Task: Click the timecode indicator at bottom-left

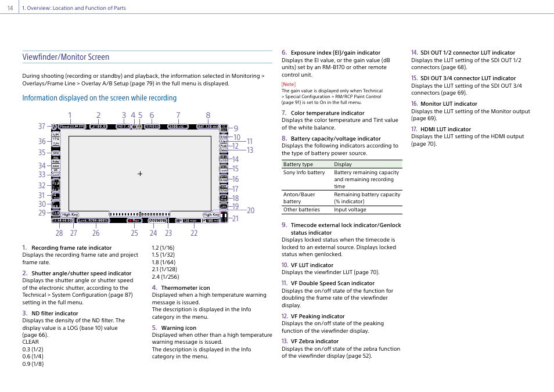Action: pyautogui.click(x=62, y=221)
